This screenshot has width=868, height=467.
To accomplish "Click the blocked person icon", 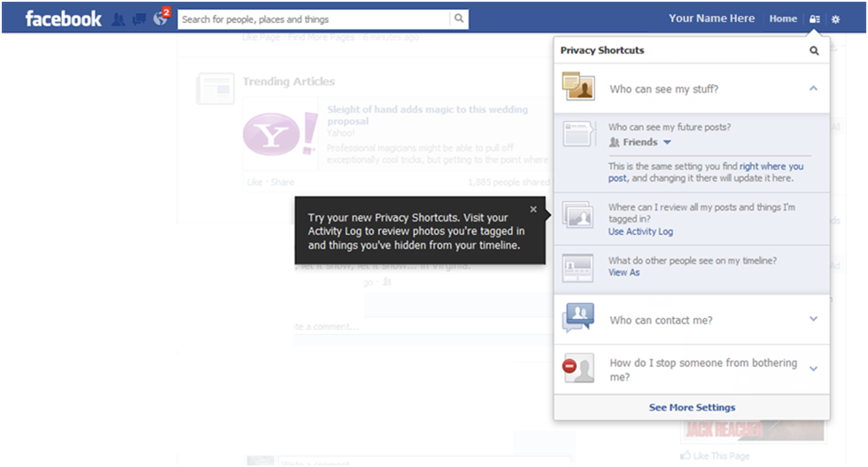I will click(577, 368).
